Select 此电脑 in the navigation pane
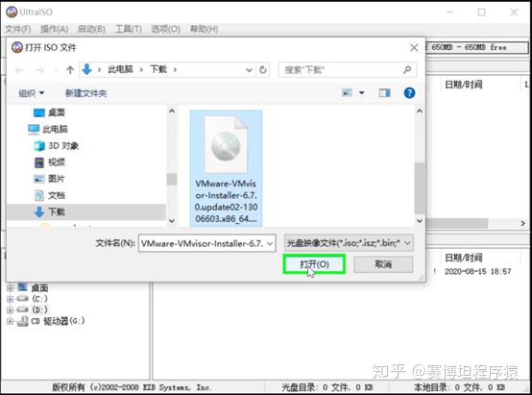This screenshot has width=532, height=395. pyautogui.click(x=47, y=129)
